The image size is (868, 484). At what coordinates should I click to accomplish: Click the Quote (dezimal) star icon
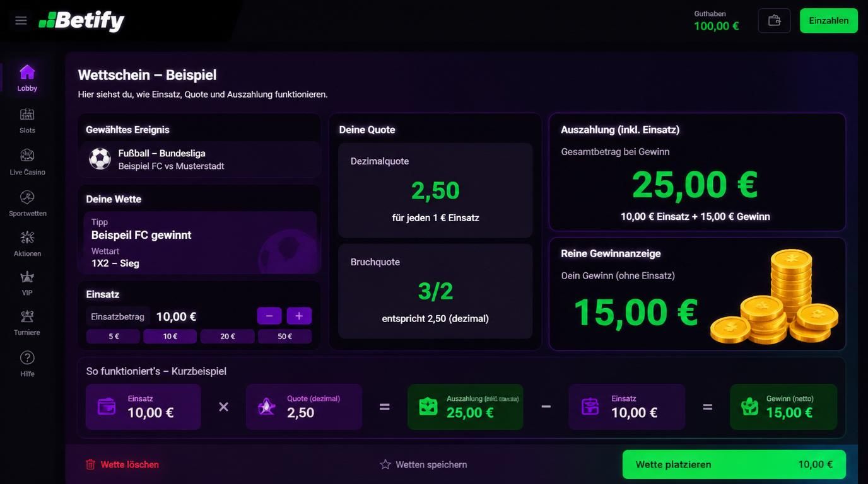(x=267, y=406)
